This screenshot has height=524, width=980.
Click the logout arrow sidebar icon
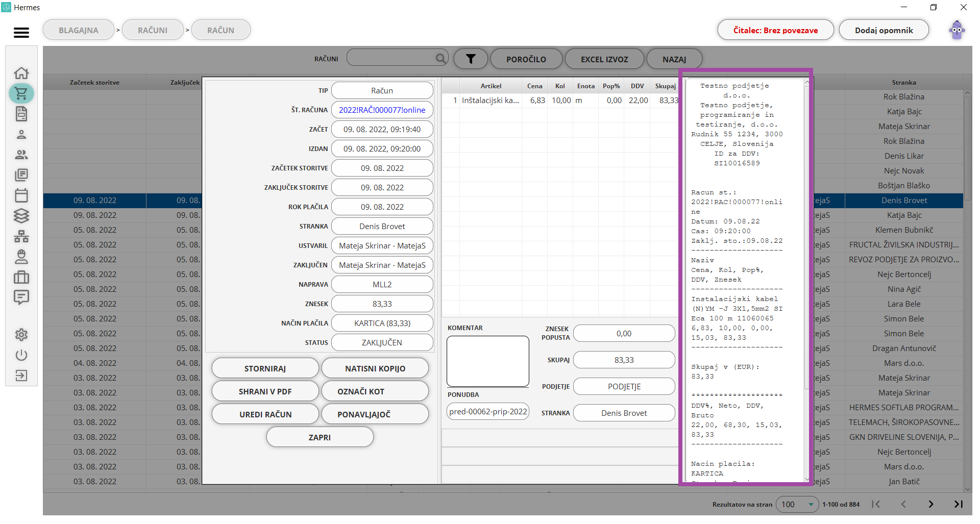(x=21, y=376)
